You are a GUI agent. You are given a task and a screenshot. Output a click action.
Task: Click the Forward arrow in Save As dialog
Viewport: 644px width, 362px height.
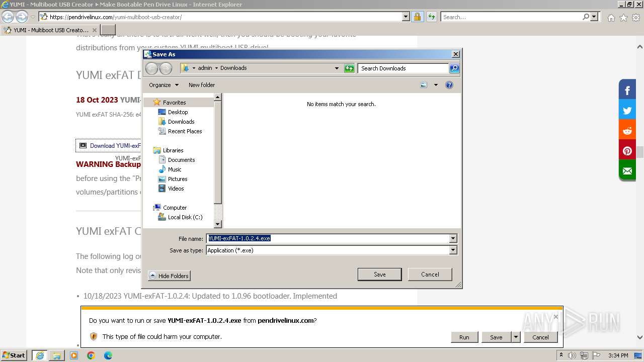(166, 68)
